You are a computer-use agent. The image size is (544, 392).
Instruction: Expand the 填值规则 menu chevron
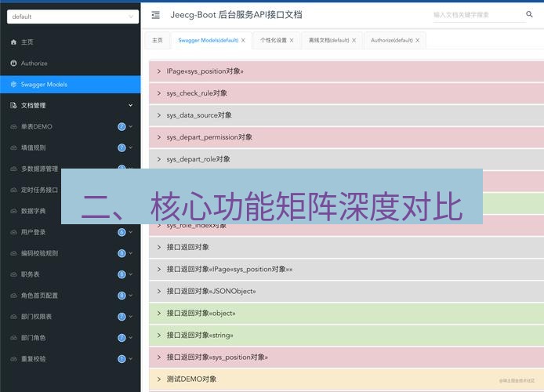131,147
